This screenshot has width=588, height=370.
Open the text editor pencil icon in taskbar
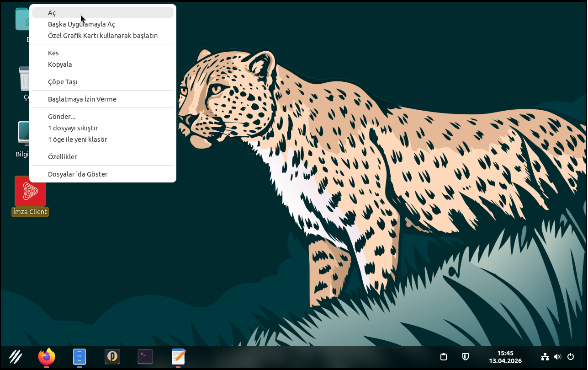(x=178, y=356)
